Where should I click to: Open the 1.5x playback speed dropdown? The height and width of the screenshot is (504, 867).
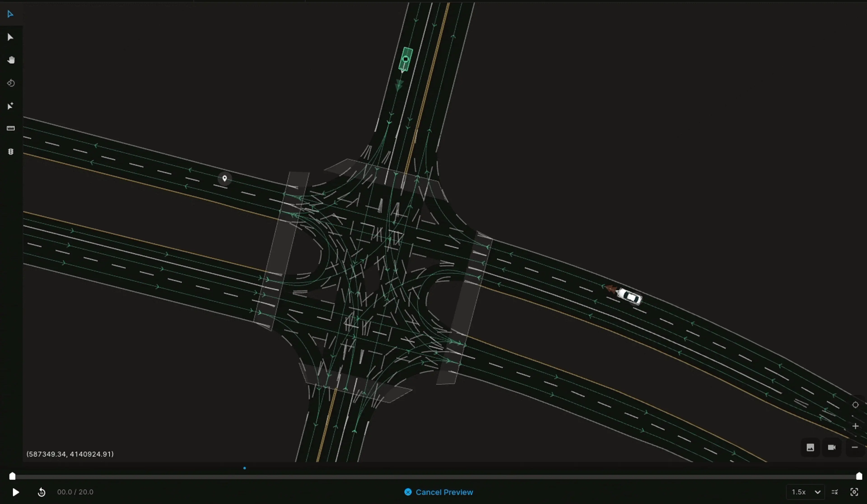pyautogui.click(x=805, y=492)
